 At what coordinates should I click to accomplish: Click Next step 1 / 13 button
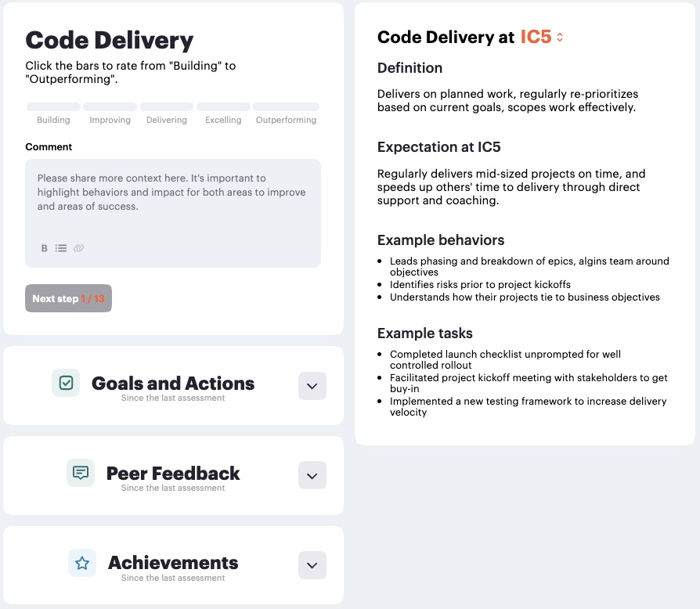pyautogui.click(x=68, y=298)
